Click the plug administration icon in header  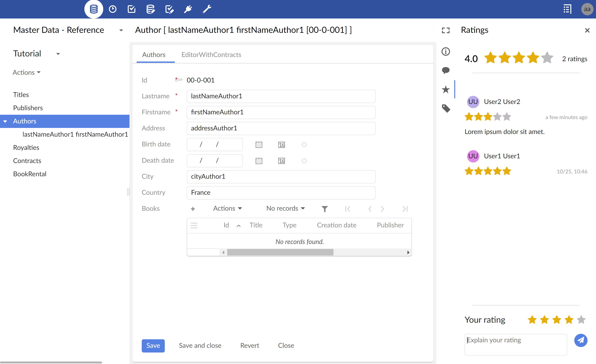point(188,9)
